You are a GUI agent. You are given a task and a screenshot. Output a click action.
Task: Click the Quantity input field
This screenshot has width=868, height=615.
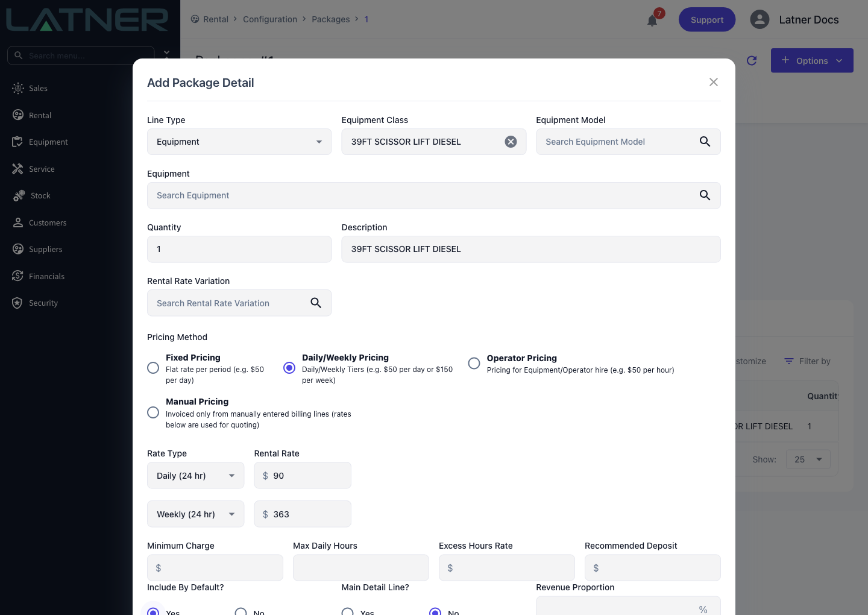[x=239, y=249]
